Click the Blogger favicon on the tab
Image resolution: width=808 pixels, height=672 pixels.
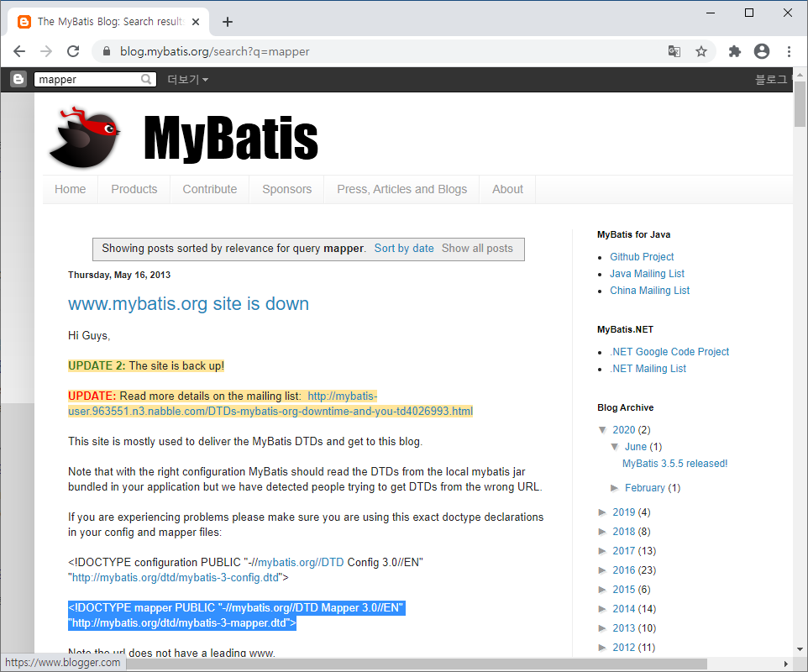click(x=24, y=22)
